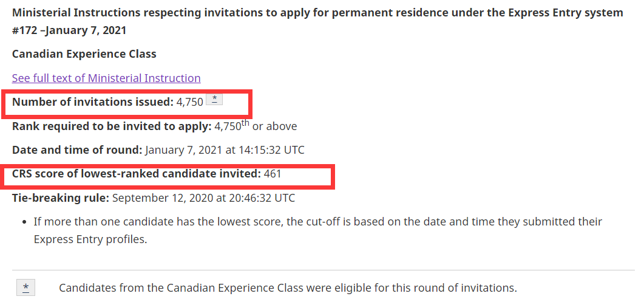The width and height of the screenshot is (644, 299).
Task: Click the footnote text about eligible candidates
Action: pyautogui.click(x=288, y=287)
